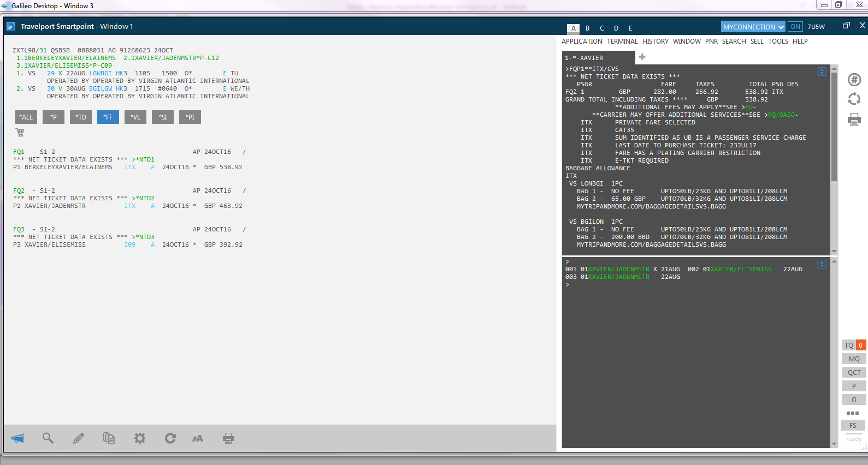Screen dimensions: 868x465
Task: Open the FQ2 filed fare link
Action: [x=19, y=190]
